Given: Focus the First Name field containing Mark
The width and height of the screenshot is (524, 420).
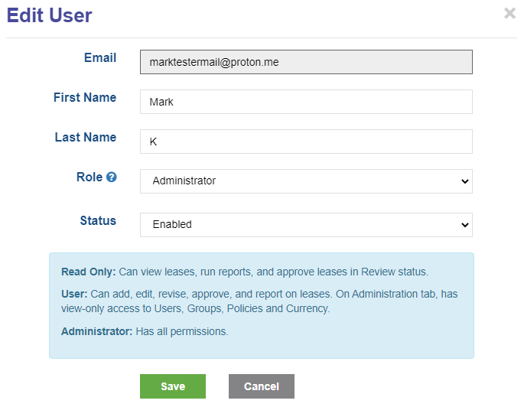Looking at the screenshot, I should tap(306, 102).
